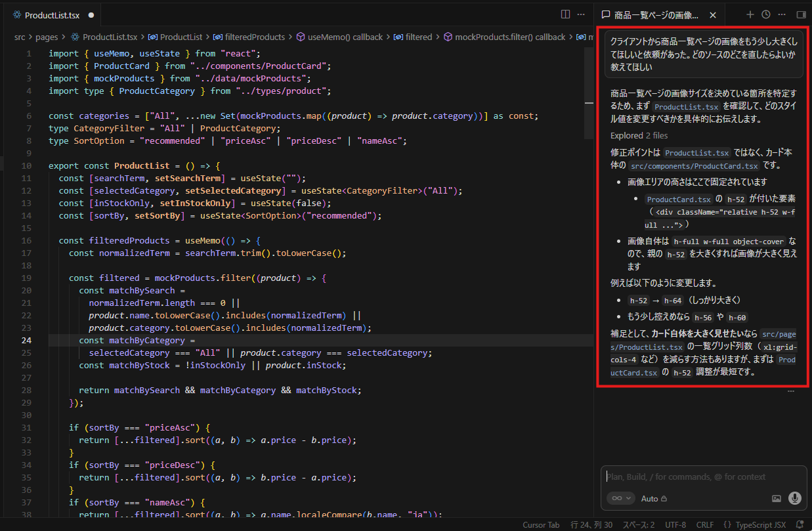Open "useMemo() callback" breadcrumb symbol
The width and height of the screenshot is (812, 531).
(340, 37)
